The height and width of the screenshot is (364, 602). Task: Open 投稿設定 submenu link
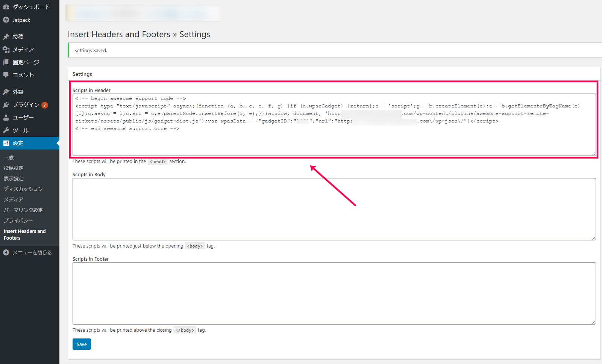[14, 168]
